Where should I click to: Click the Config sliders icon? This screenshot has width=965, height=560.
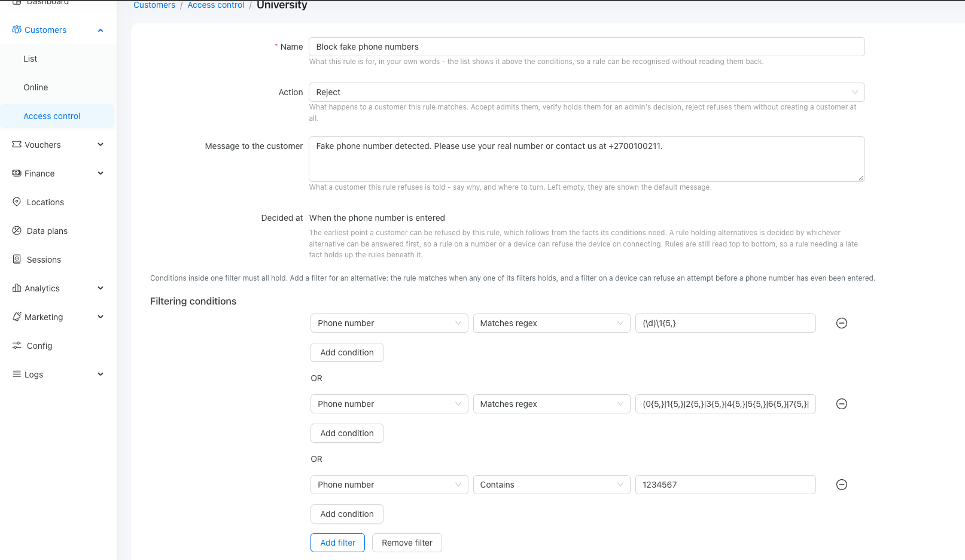[17, 345]
